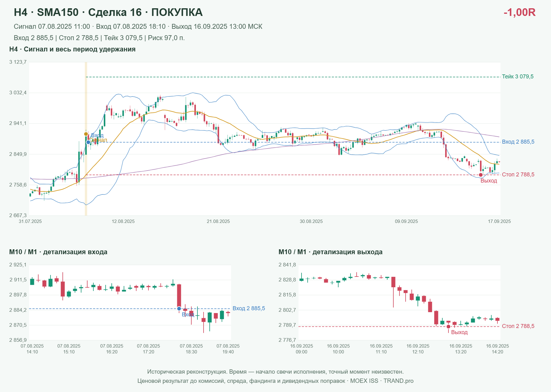The image size is (551, 392).
Task: Click the Стоп 2 788,5 label on exit detail chart
Action: tap(518, 326)
